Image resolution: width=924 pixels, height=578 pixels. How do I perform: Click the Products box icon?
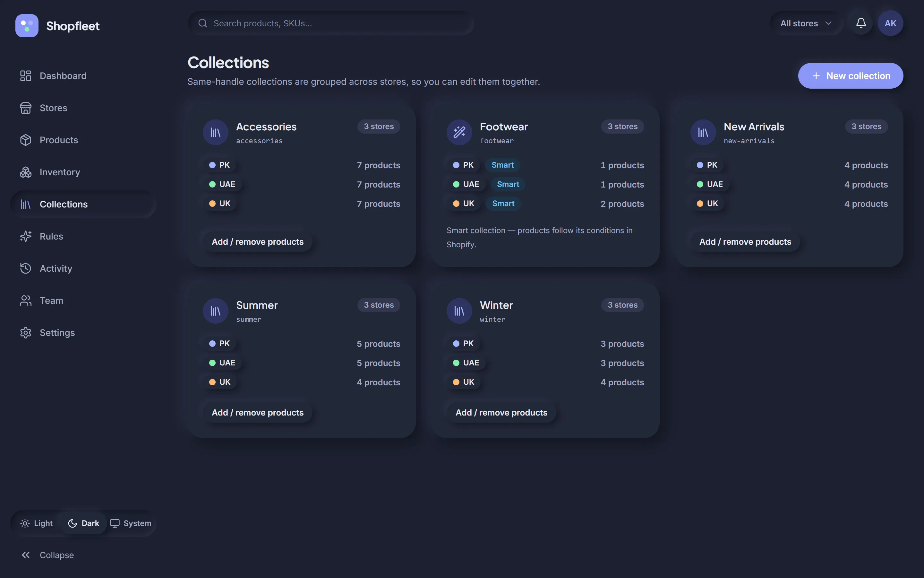tap(26, 140)
